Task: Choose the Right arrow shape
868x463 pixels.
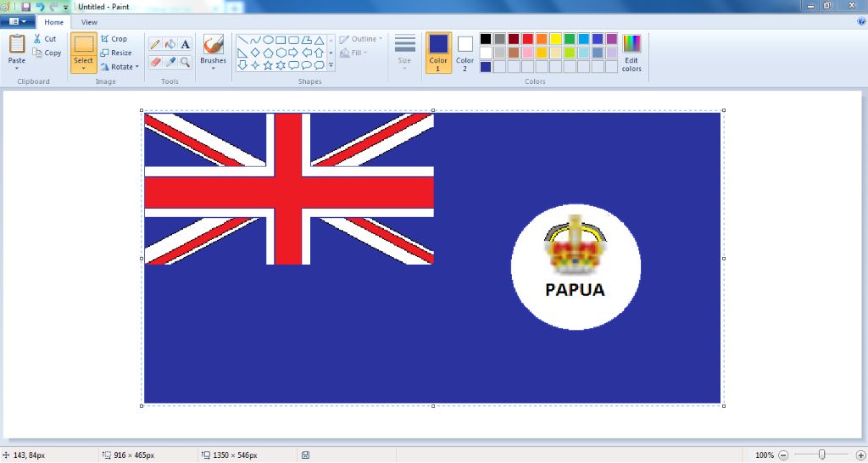Action: tap(293, 53)
